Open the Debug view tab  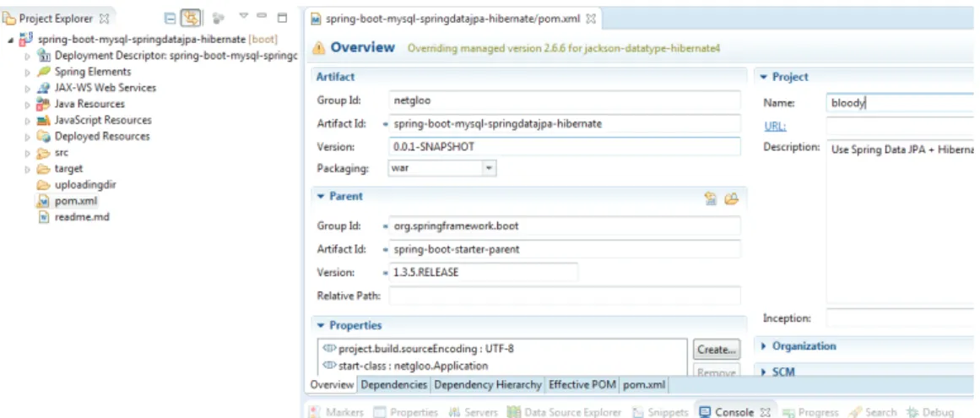click(930, 412)
